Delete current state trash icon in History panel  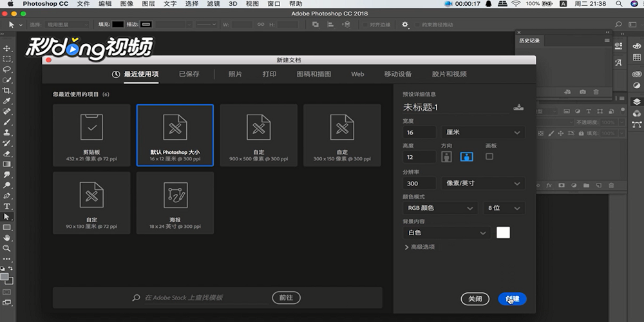[x=596, y=92]
